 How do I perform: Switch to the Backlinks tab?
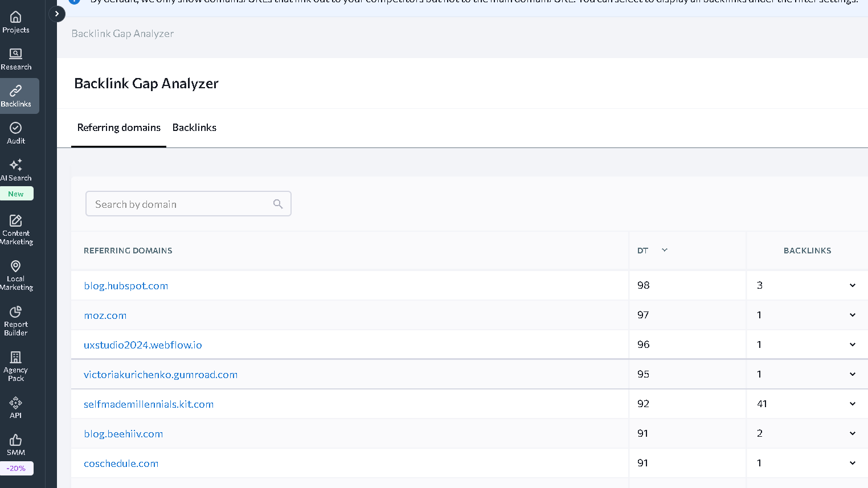(194, 127)
